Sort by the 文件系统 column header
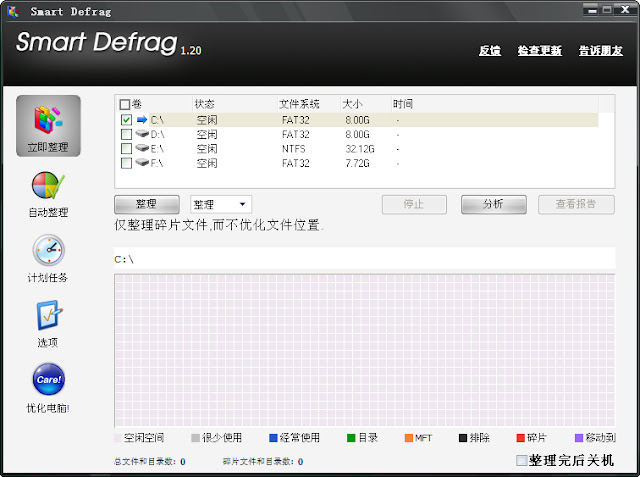This screenshot has width=640, height=477. pos(299,104)
